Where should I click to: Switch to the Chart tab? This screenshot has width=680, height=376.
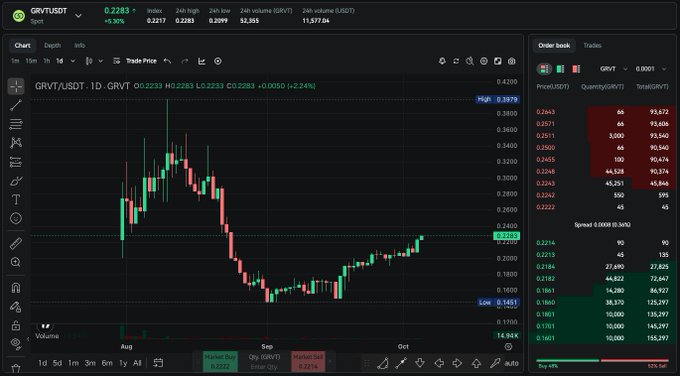coord(23,46)
